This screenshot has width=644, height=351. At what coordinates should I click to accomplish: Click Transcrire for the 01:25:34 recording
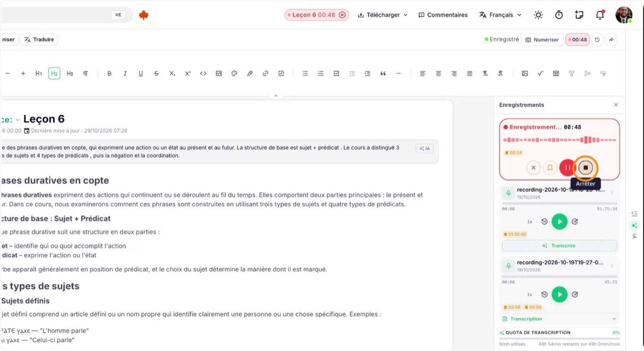559,246
